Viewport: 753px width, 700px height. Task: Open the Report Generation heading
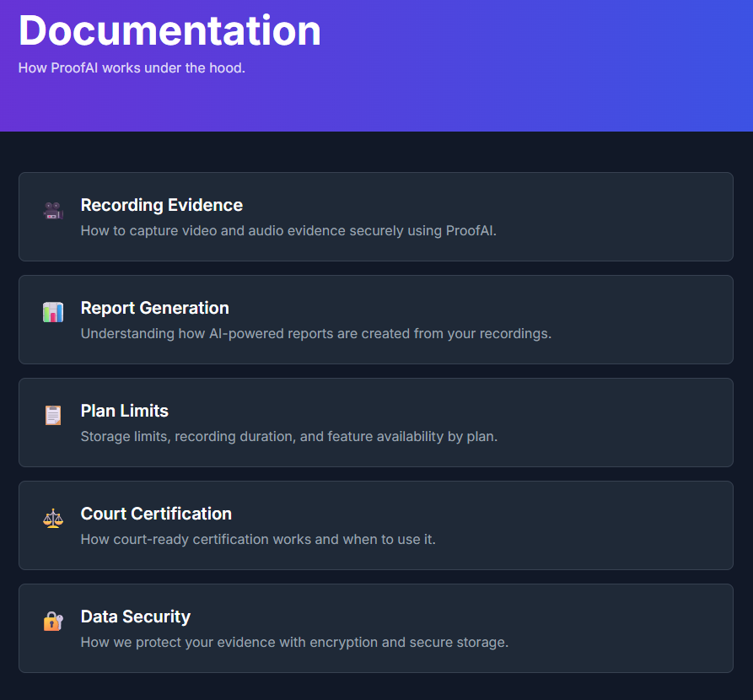(154, 308)
